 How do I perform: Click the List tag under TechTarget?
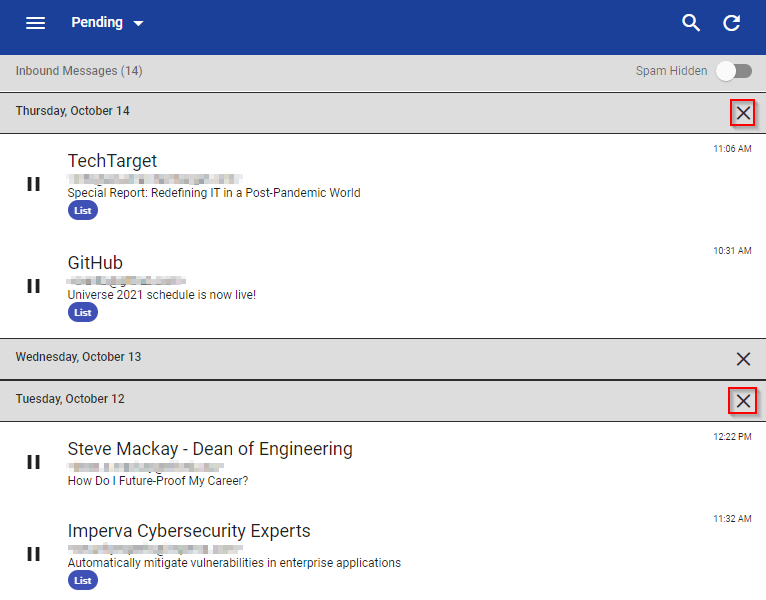tap(83, 211)
